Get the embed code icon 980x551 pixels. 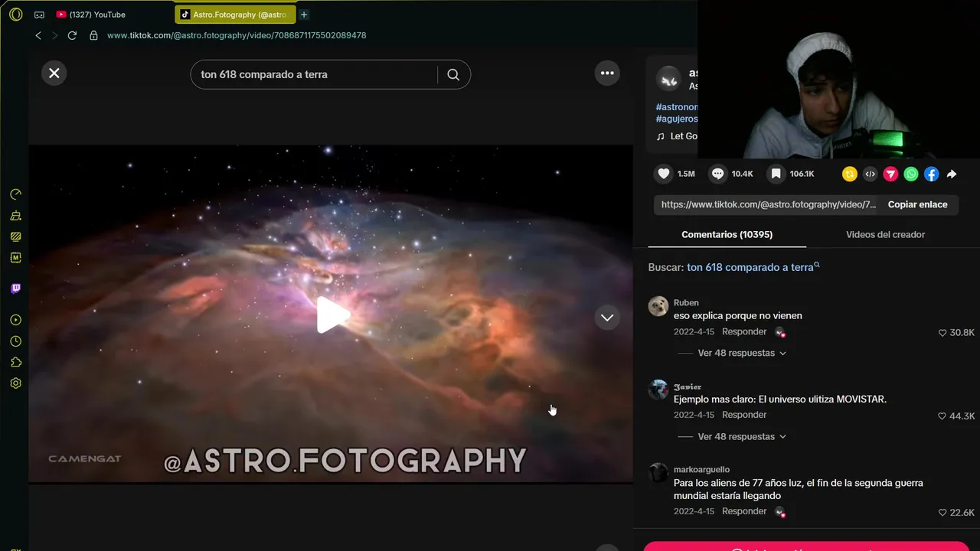click(870, 174)
